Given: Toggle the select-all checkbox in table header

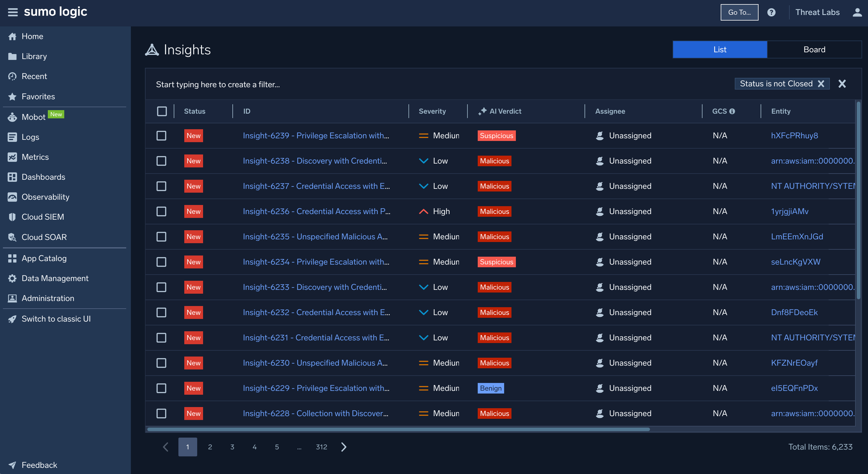Looking at the screenshot, I should (x=162, y=111).
